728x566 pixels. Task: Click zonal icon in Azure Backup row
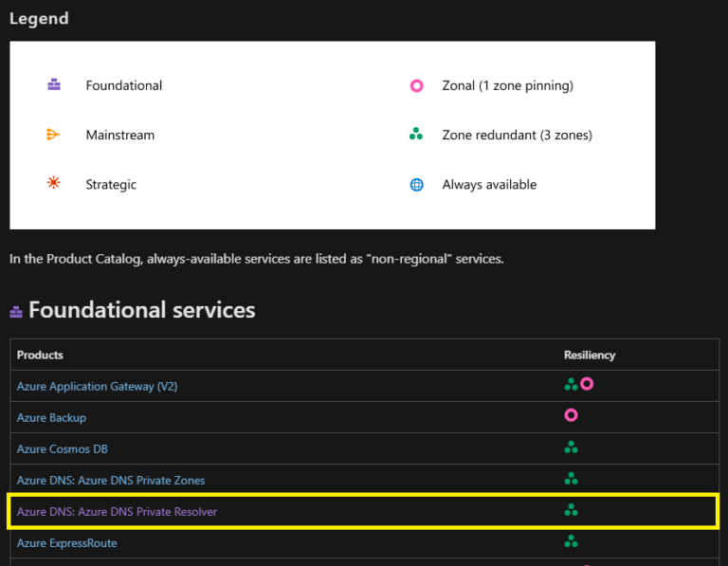coord(571,415)
